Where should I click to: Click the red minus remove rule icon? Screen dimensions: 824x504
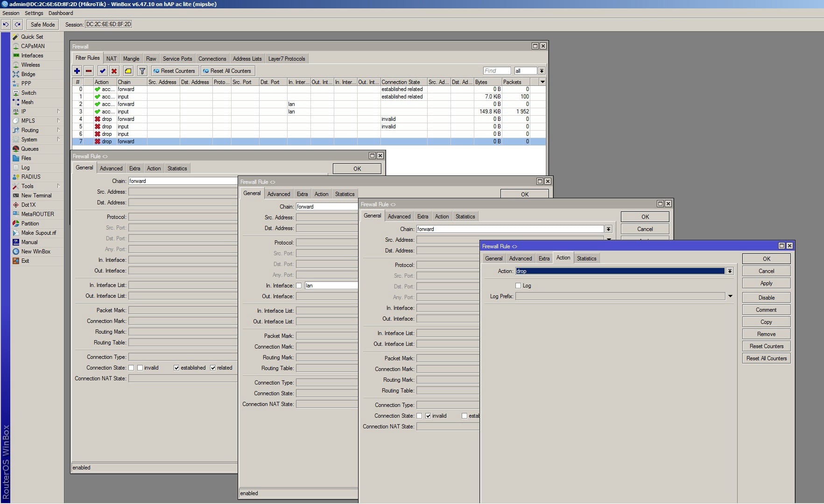[89, 71]
